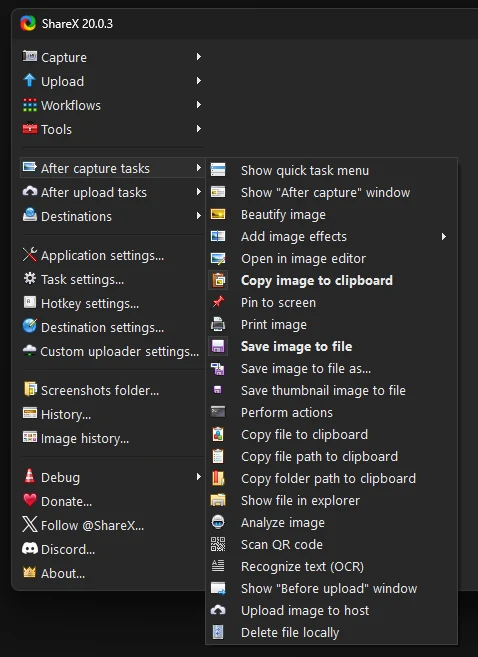Enable Open in image editor task
The width and height of the screenshot is (478, 657).
pos(331,258)
